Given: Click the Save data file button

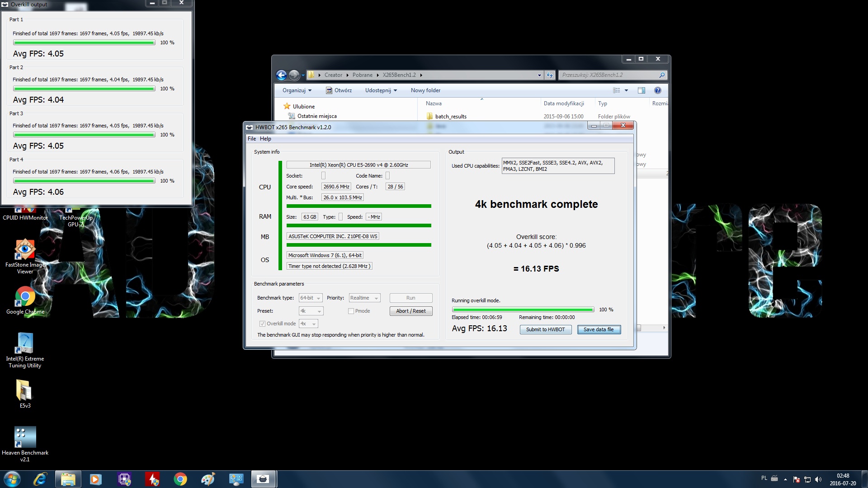Looking at the screenshot, I should point(599,329).
